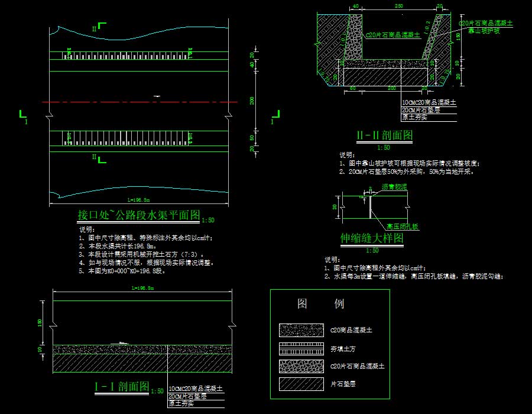Select the L=196.8m dimension above I-I section

[x=141, y=288]
